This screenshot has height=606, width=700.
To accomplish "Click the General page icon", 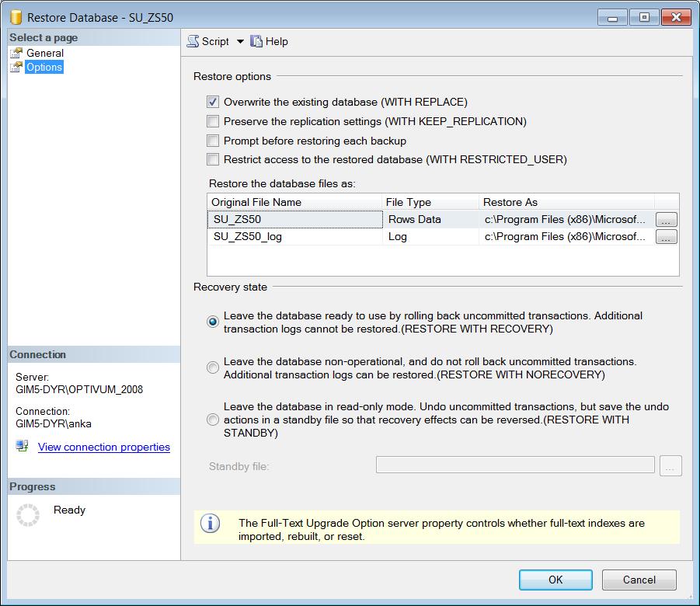I will click(x=16, y=53).
